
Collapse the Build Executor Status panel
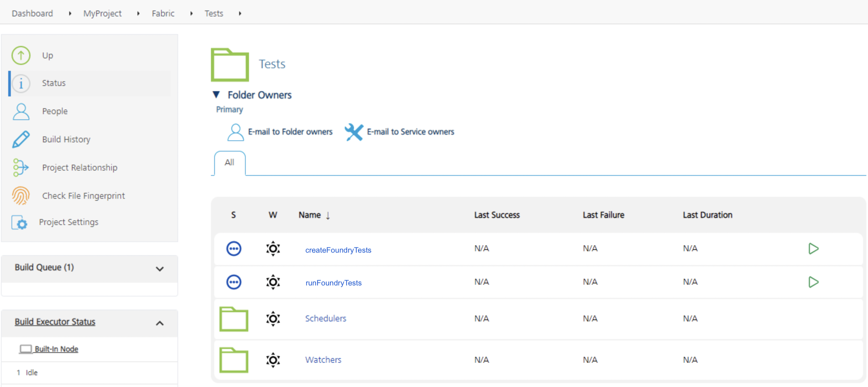(x=160, y=323)
